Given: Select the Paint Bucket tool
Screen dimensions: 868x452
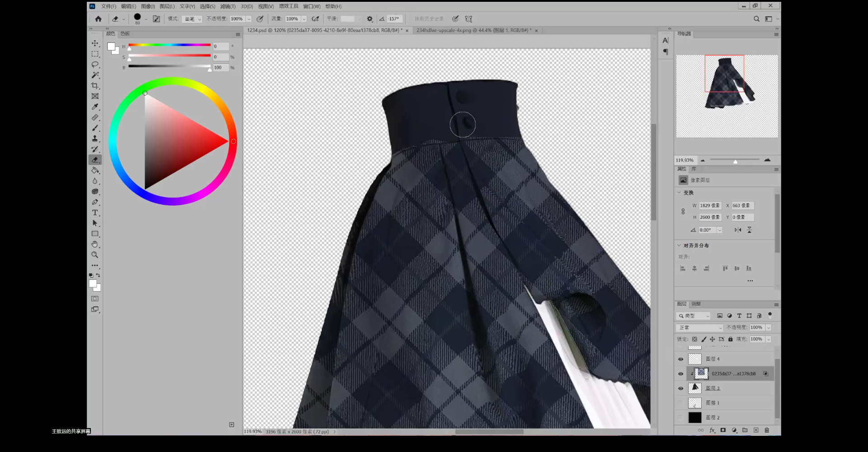Looking at the screenshot, I should coord(95,170).
